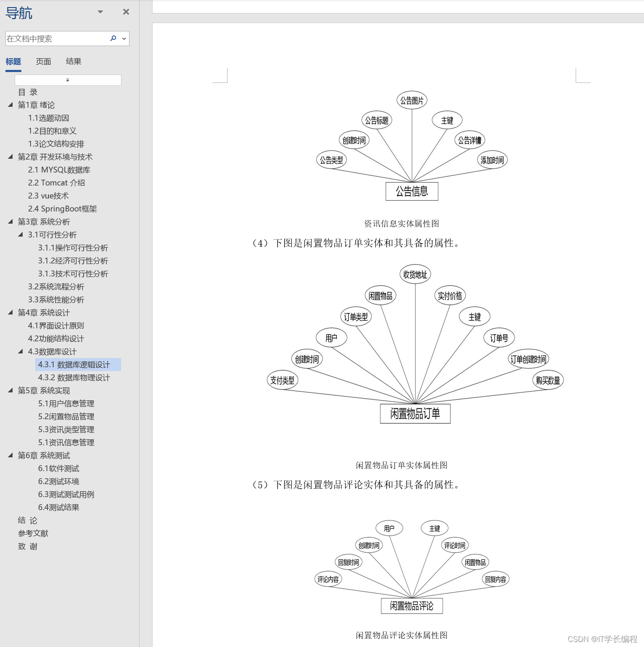Go to the 目 录 heading
The height and width of the screenshot is (647, 644).
pos(28,92)
